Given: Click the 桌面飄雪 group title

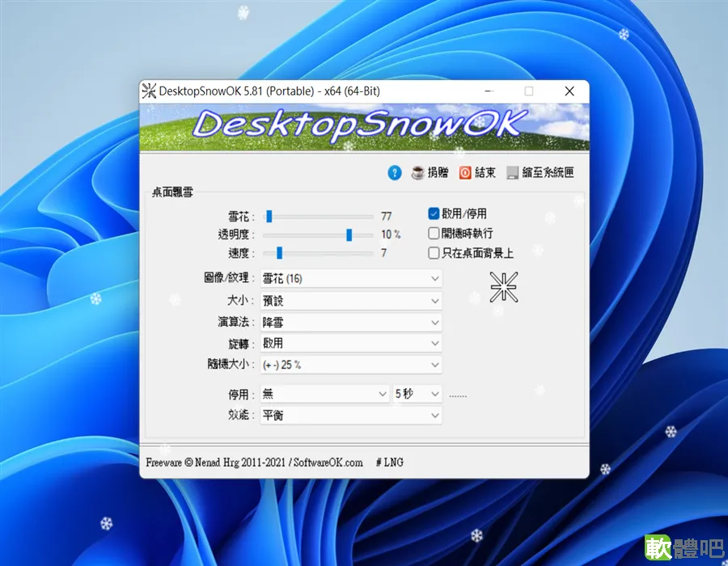Looking at the screenshot, I should (x=172, y=192).
